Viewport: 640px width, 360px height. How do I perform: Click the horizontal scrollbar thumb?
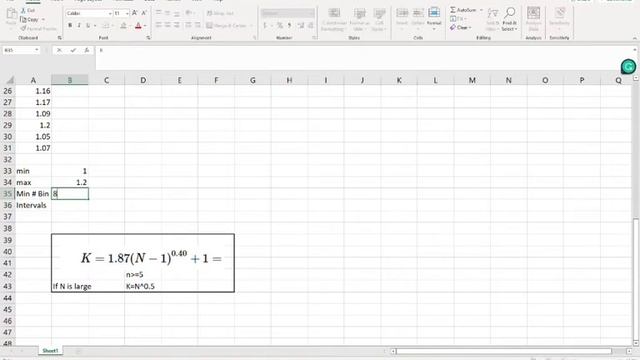pos(504,351)
